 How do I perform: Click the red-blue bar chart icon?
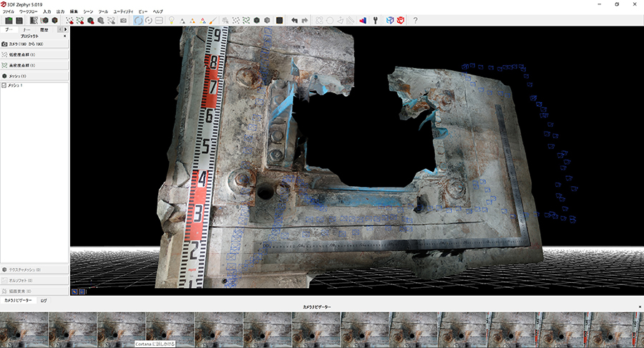coord(363,20)
